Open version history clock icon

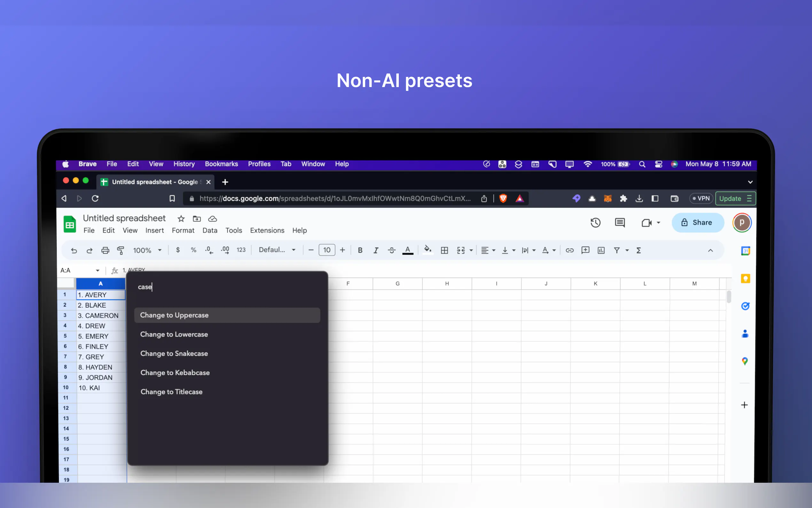595,222
